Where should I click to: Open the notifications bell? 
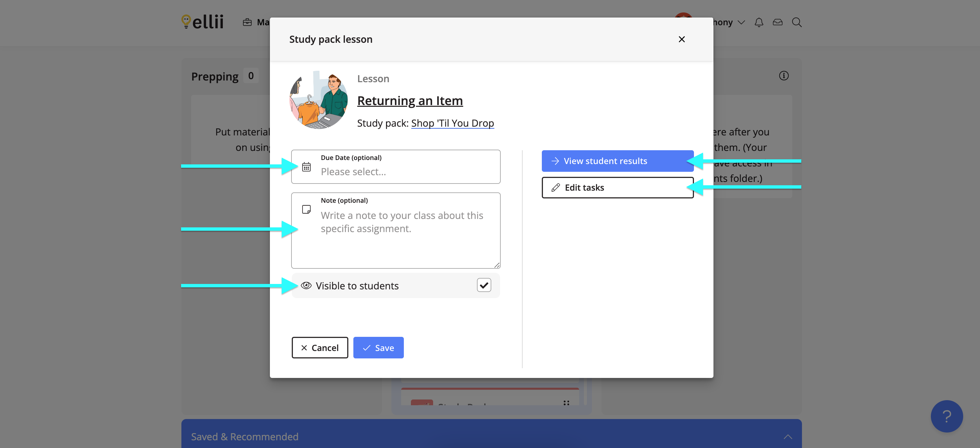click(759, 22)
